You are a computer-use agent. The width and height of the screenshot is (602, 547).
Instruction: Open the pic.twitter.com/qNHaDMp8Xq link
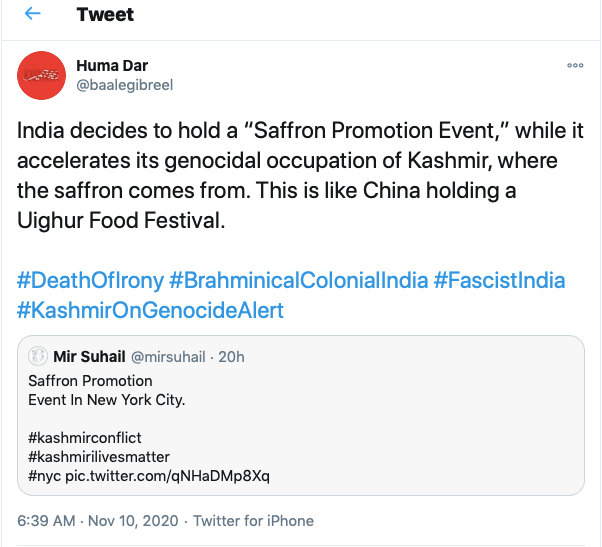coord(172,475)
